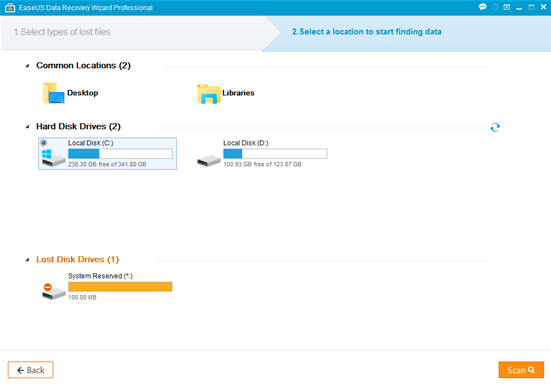Screen dimensions: 551x386
Task: Click the '100.00 MB' size text
Action: 82,297
